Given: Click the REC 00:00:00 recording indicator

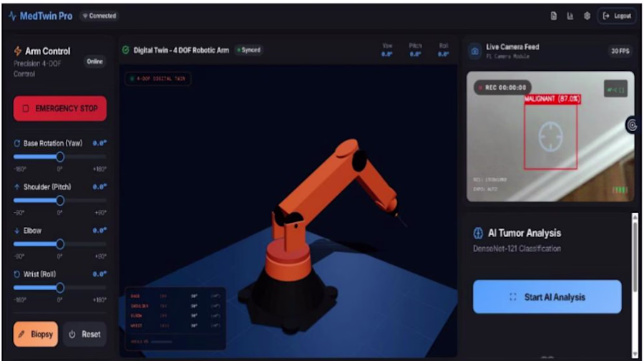Looking at the screenshot, I should (x=502, y=87).
